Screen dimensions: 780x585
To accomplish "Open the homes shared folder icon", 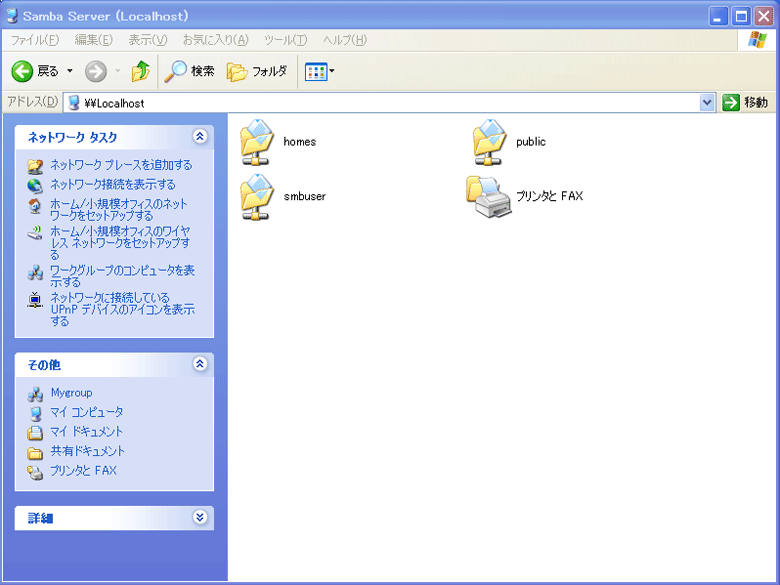I will point(257,142).
